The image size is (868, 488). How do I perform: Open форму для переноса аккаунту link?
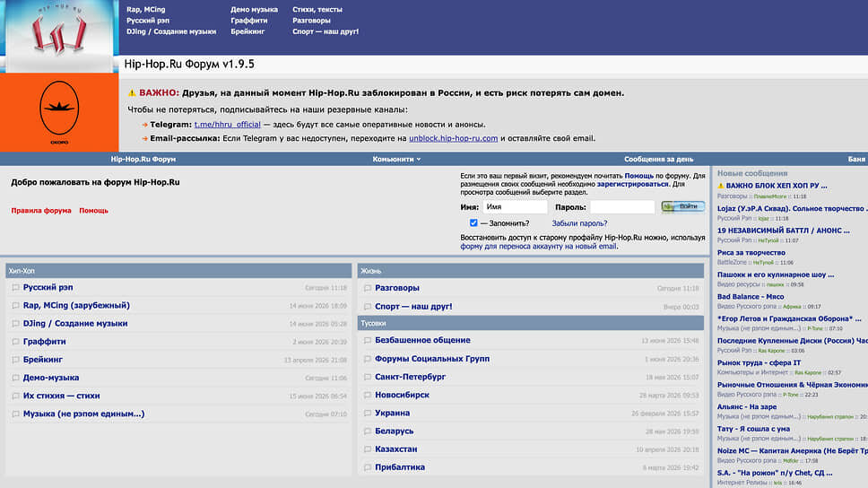(x=539, y=247)
